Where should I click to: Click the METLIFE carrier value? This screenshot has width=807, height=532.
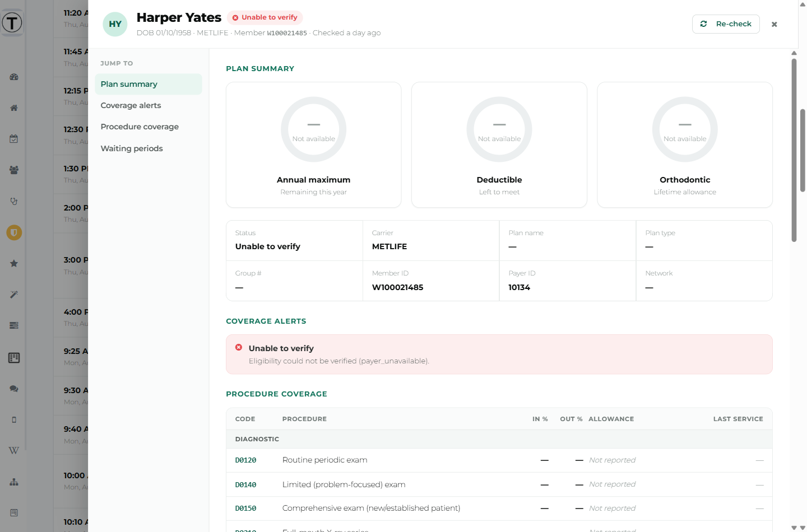[x=389, y=246]
